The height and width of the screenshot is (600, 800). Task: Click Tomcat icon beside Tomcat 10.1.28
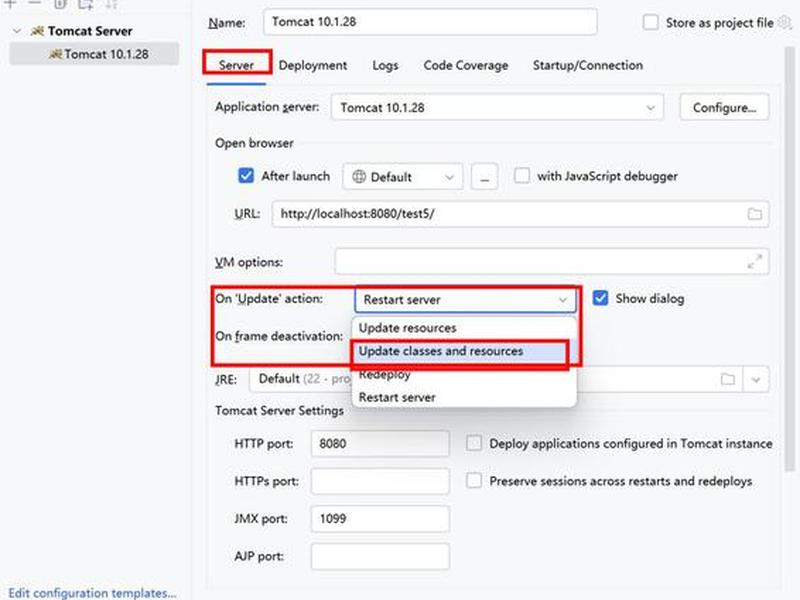(55, 54)
